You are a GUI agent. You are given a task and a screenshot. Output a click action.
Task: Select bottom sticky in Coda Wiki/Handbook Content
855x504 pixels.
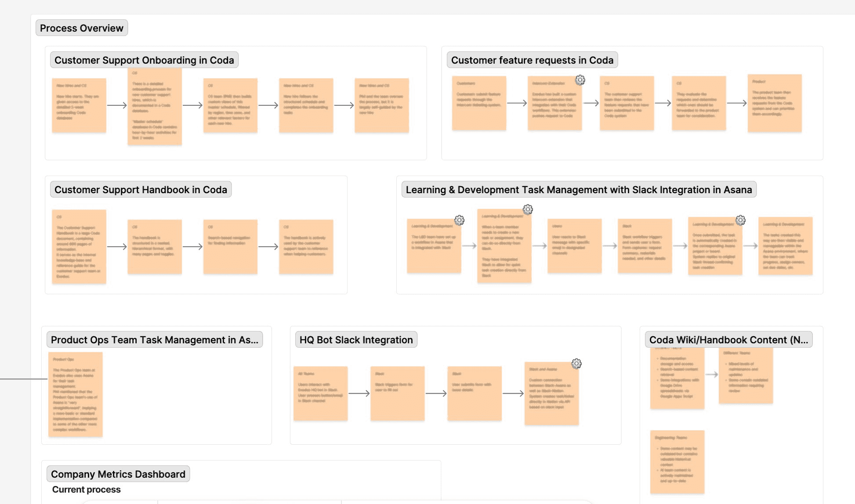(x=677, y=461)
